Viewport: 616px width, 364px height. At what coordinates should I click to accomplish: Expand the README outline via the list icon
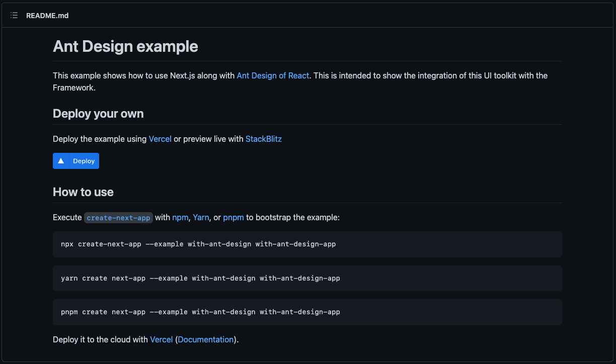point(14,15)
